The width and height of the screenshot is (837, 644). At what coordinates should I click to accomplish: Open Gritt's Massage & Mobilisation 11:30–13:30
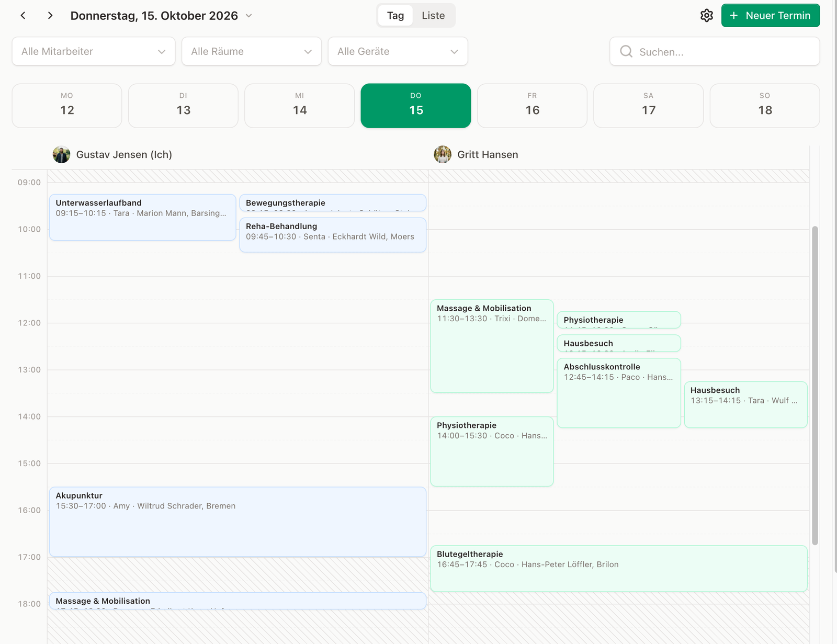point(492,346)
